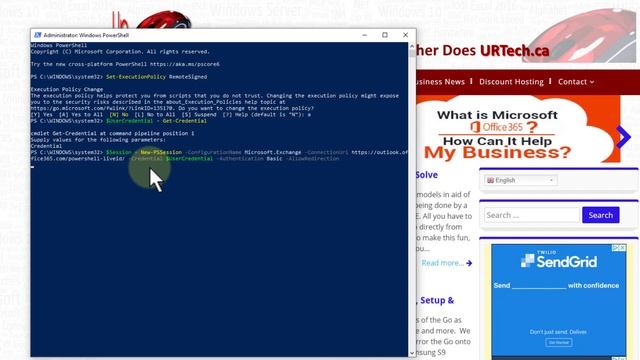Close the Administrator PowerShell window
Image resolution: width=640 pixels, height=360 pixels.
coord(405,35)
